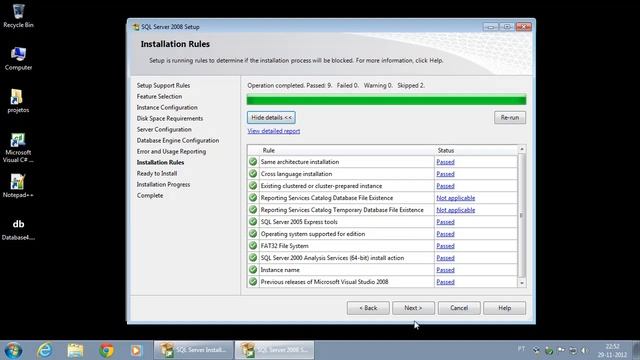Viewport: 640px width, 360px height.
Task: Click the scroll up arrow of rules list
Action: coord(522,149)
